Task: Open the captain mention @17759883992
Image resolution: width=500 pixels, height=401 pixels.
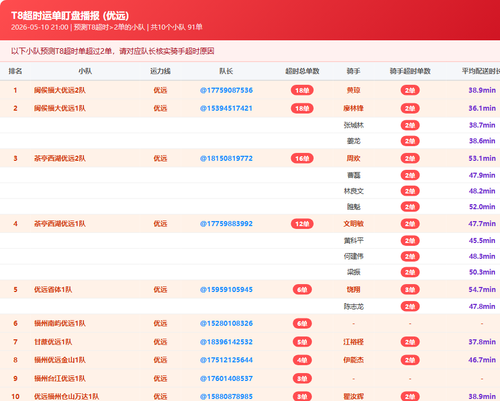Action: [226, 224]
